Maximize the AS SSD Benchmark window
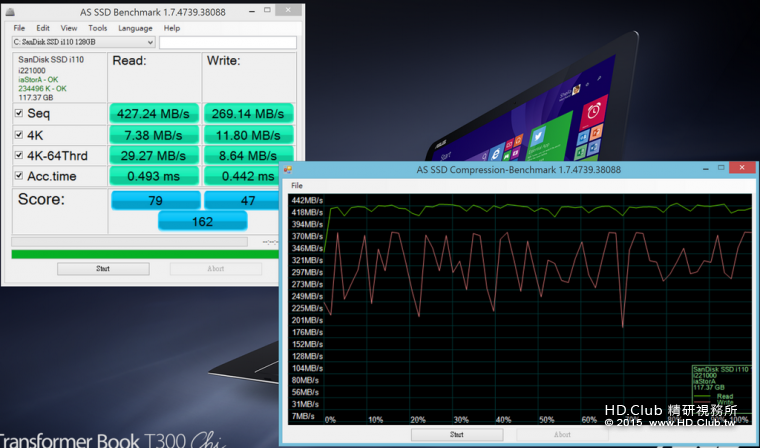The width and height of the screenshot is (760, 448). click(x=268, y=10)
